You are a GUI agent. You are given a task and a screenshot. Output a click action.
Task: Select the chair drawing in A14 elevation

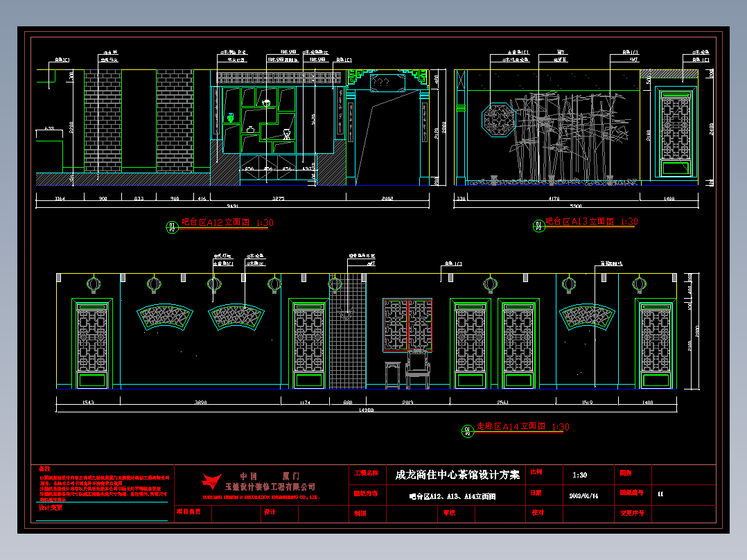pos(418,370)
